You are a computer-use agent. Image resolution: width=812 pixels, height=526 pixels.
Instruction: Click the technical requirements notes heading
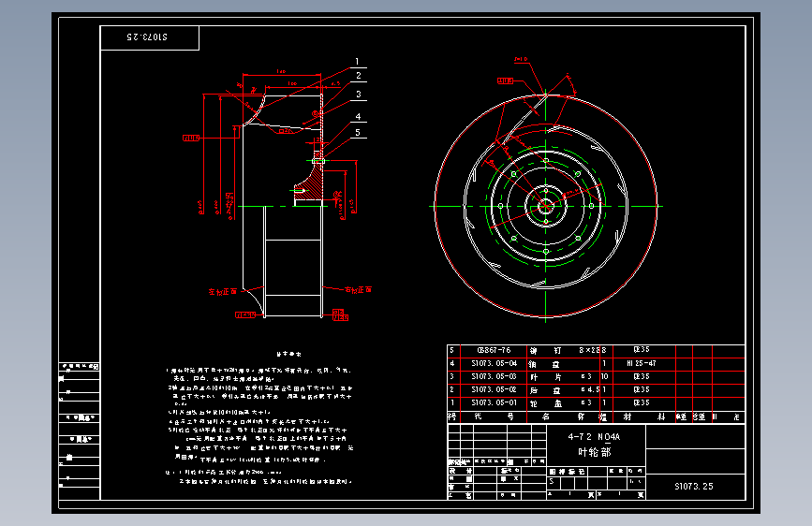(x=288, y=354)
